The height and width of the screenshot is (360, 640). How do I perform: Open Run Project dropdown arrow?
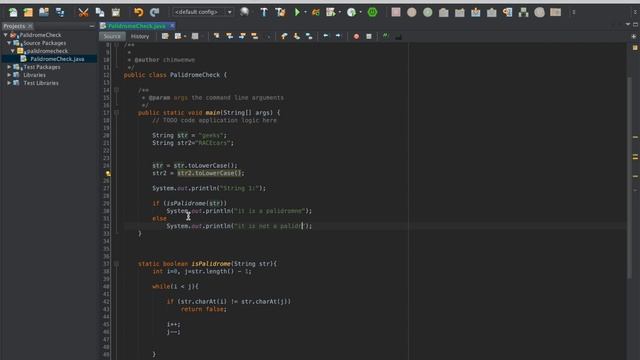point(305,12)
